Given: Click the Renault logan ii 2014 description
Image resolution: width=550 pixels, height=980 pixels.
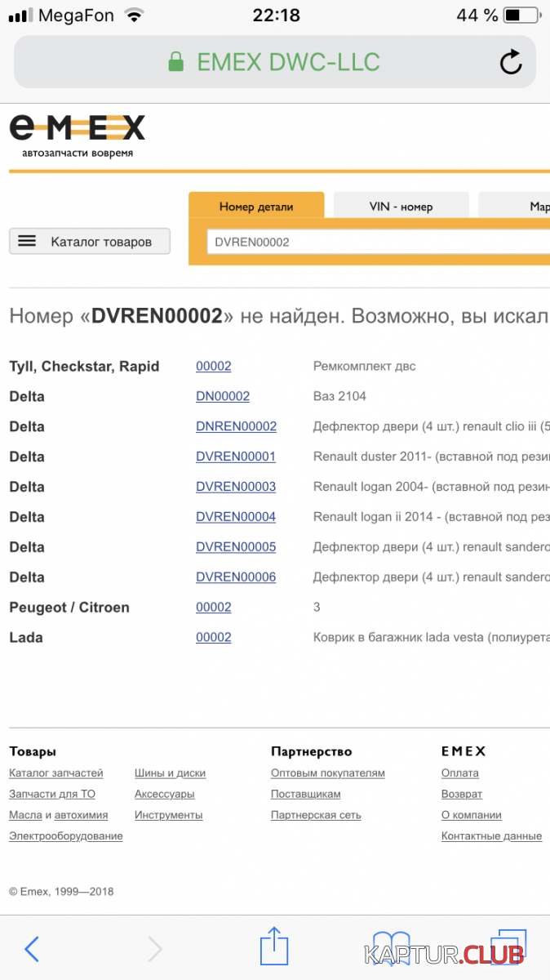Looking at the screenshot, I should tap(432, 517).
